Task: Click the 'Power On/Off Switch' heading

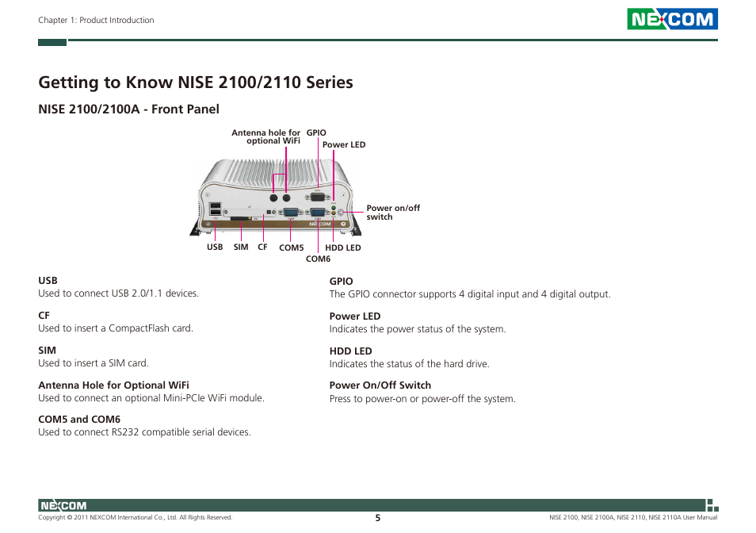Action: click(380, 385)
